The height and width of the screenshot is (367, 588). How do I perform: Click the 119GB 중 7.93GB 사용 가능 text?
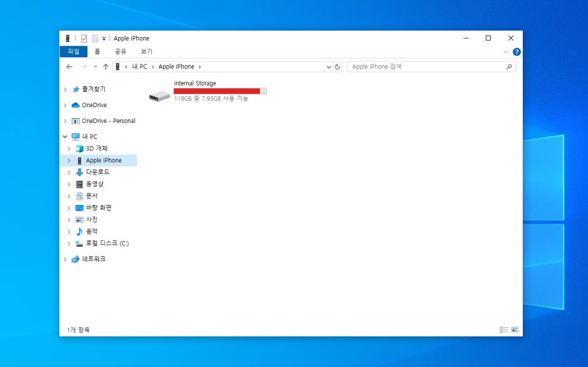click(x=211, y=99)
